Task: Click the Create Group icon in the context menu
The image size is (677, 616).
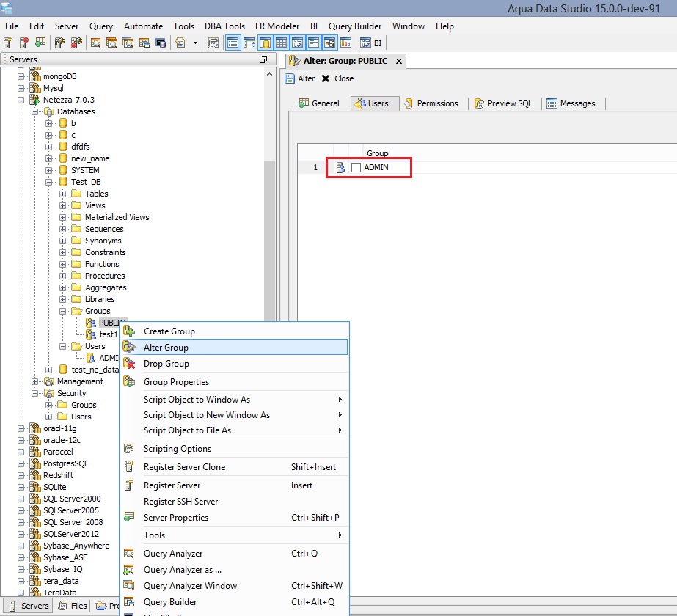Action: pos(128,331)
